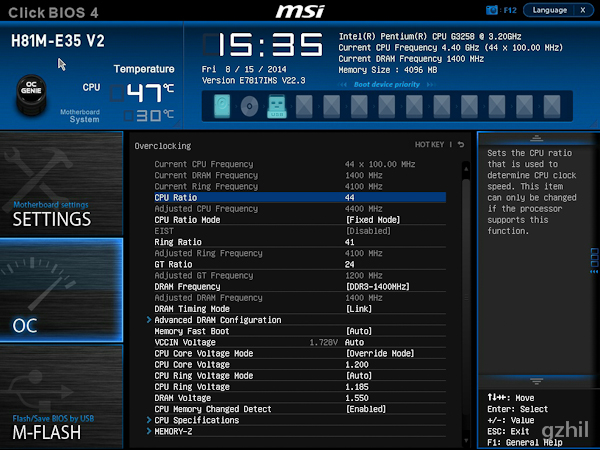Edit CPU Ring Voltage 1.185 value

[x=357, y=387]
